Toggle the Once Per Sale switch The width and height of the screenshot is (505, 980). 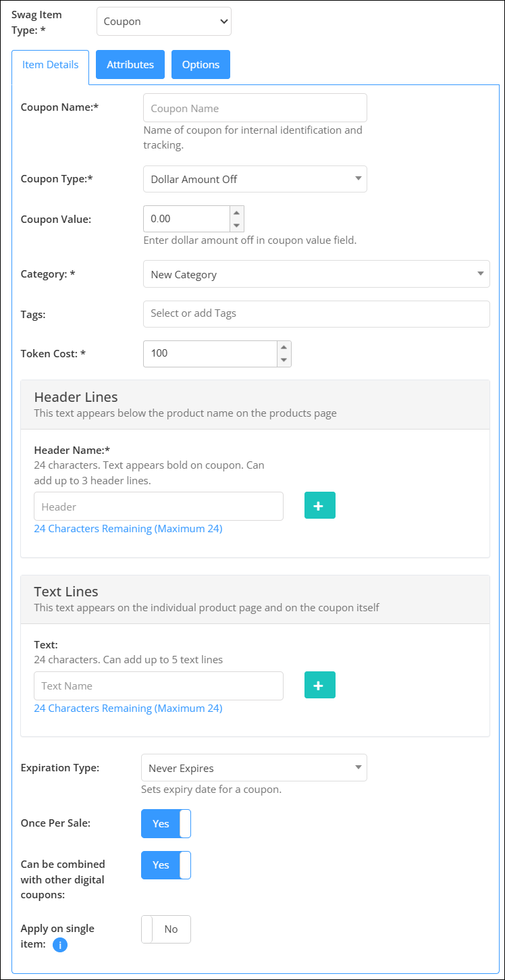[166, 823]
